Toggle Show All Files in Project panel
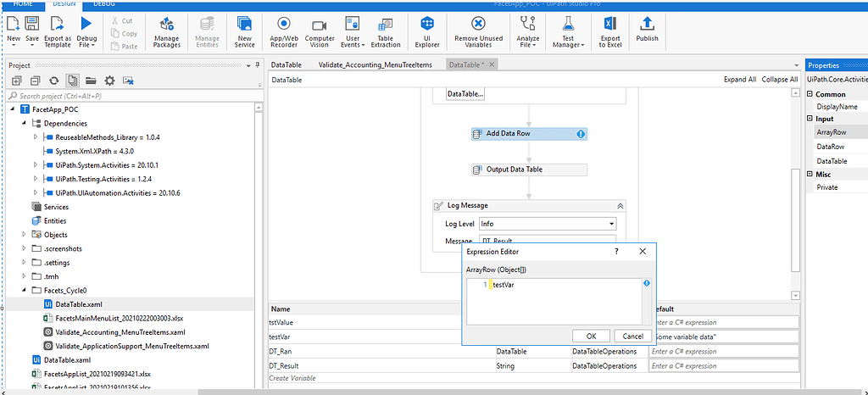868x395 pixels. click(72, 81)
